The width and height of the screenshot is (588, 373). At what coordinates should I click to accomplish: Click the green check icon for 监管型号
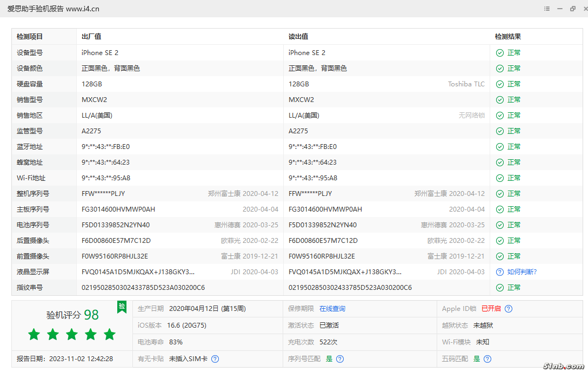click(x=500, y=131)
